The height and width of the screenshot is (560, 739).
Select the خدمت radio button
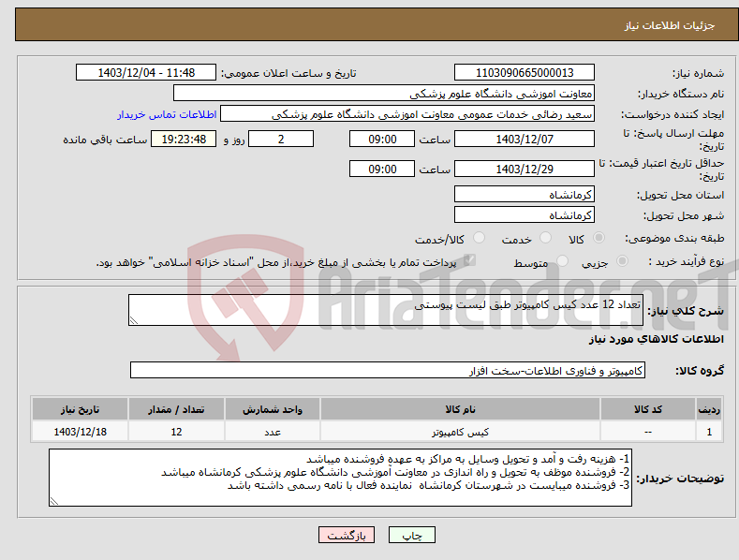pyautogui.click(x=545, y=238)
